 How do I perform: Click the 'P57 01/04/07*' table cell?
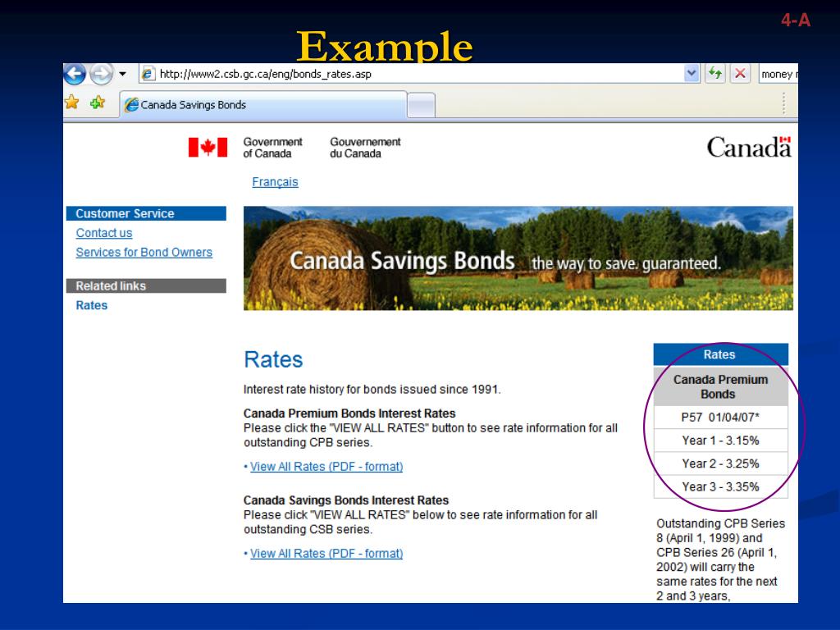(x=720, y=418)
